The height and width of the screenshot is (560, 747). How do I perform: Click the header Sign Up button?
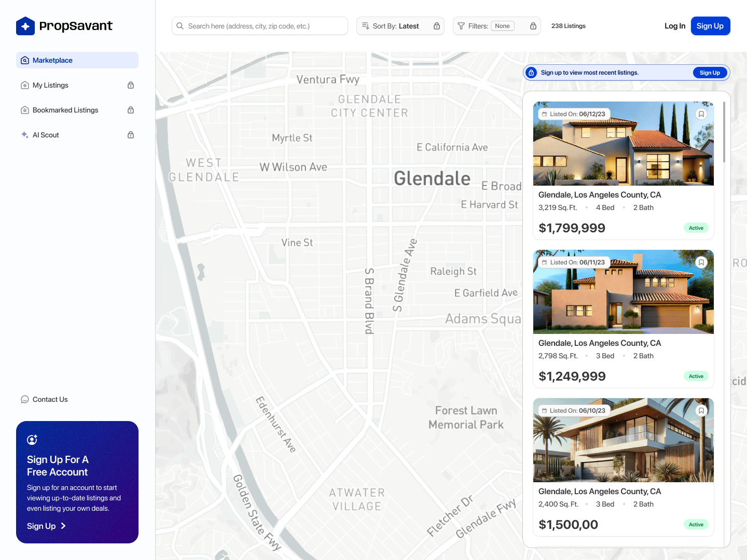coord(710,26)
